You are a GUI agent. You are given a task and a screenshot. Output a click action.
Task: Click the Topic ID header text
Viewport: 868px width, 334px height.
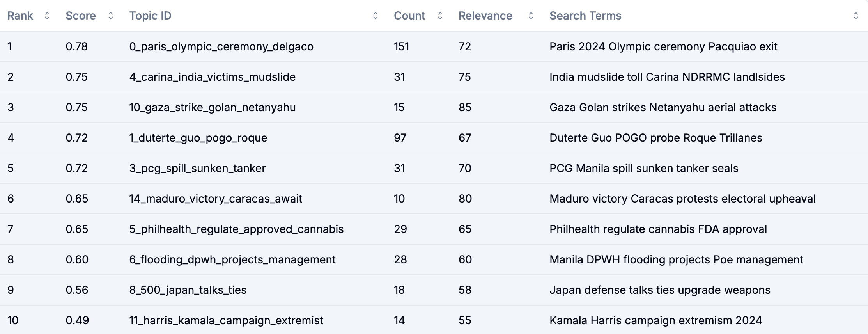pyautogui.click(x=151, y=16)
